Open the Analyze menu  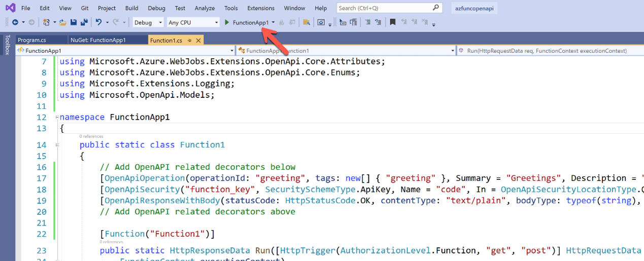click(x=205, y=8)
